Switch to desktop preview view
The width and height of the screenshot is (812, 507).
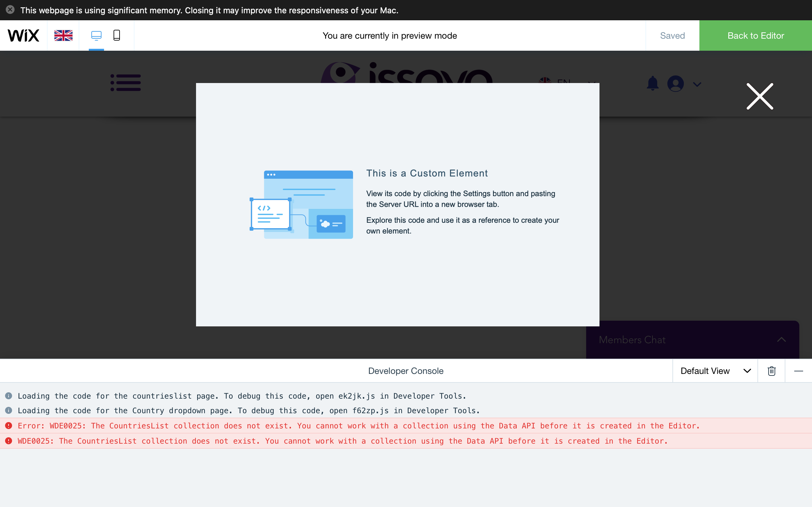pos(96,35)
